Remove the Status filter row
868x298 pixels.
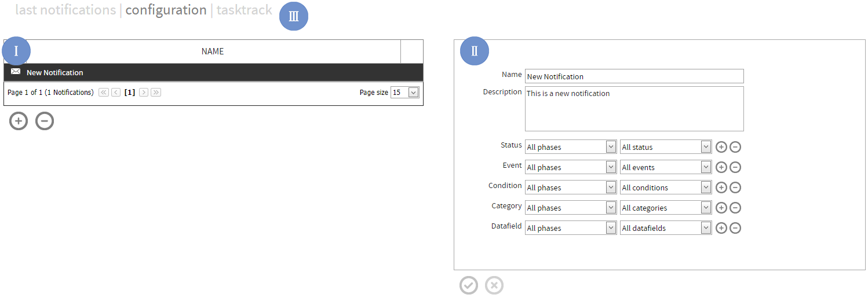pos(735,147)
